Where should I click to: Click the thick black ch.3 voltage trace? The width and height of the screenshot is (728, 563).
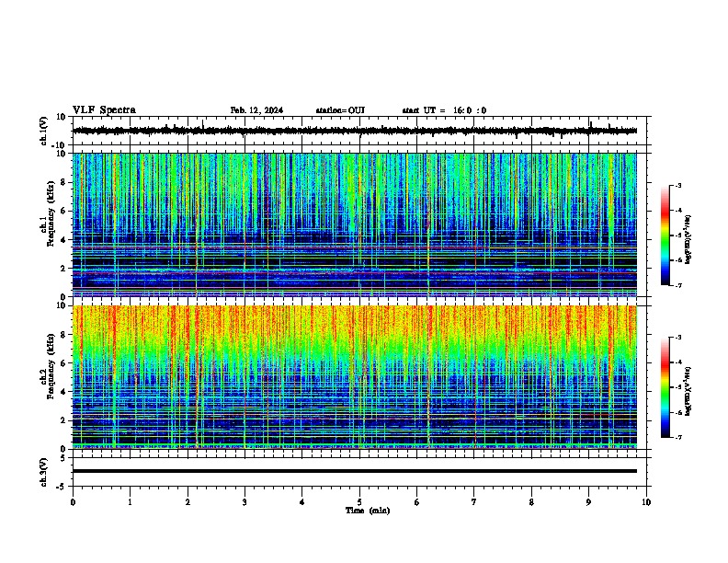(x=354, y=471)
